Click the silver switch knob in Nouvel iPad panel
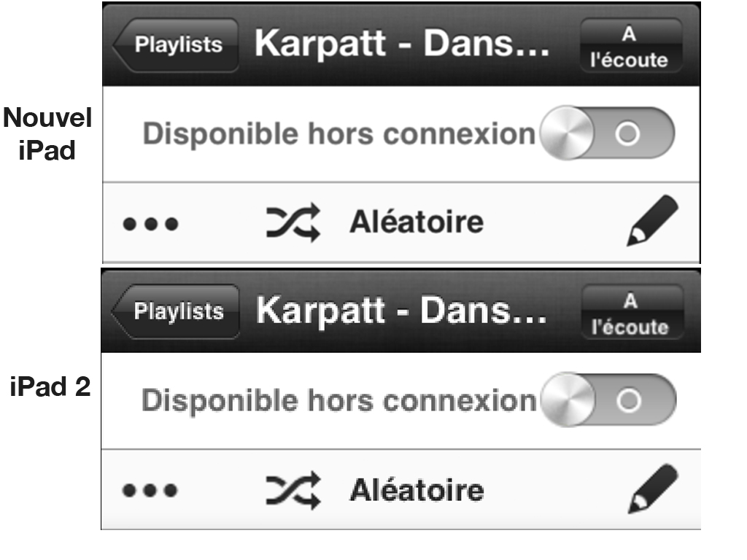The image size is (747, 560). (567, 133)
